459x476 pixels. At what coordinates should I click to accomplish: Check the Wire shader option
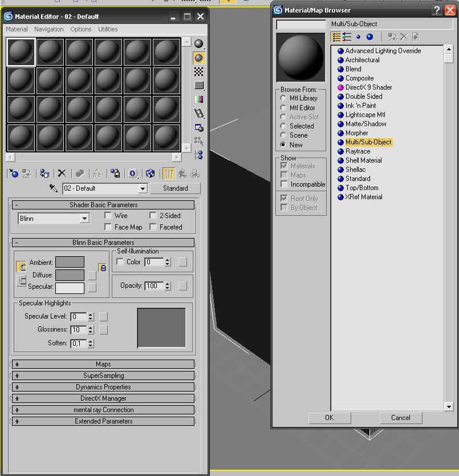[108, 216]
